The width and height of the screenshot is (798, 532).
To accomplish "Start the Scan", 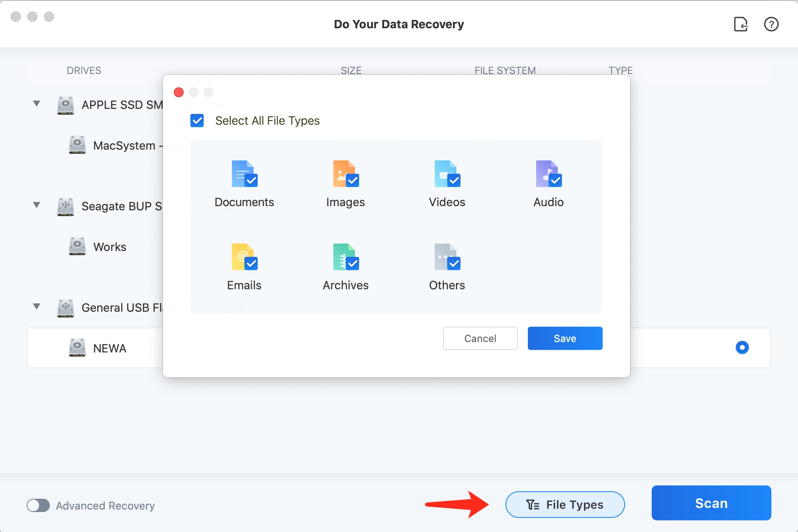I will tap(711, 503).
